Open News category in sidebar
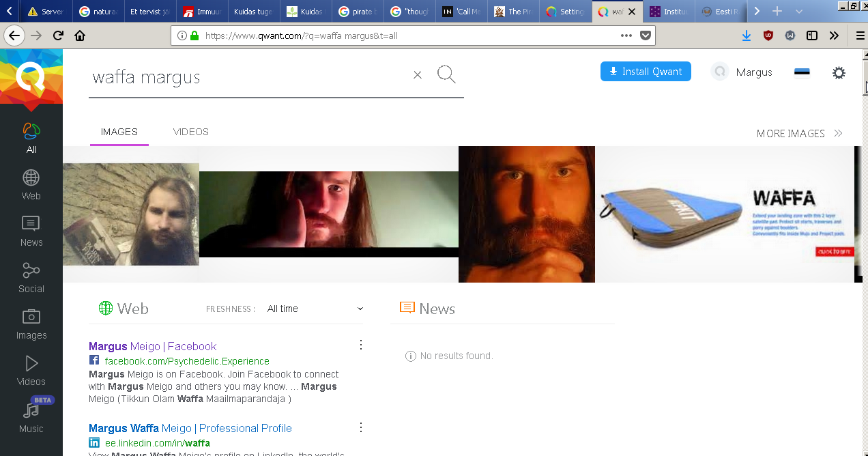Screen dimensions: 868x456 tap(31, 231)
